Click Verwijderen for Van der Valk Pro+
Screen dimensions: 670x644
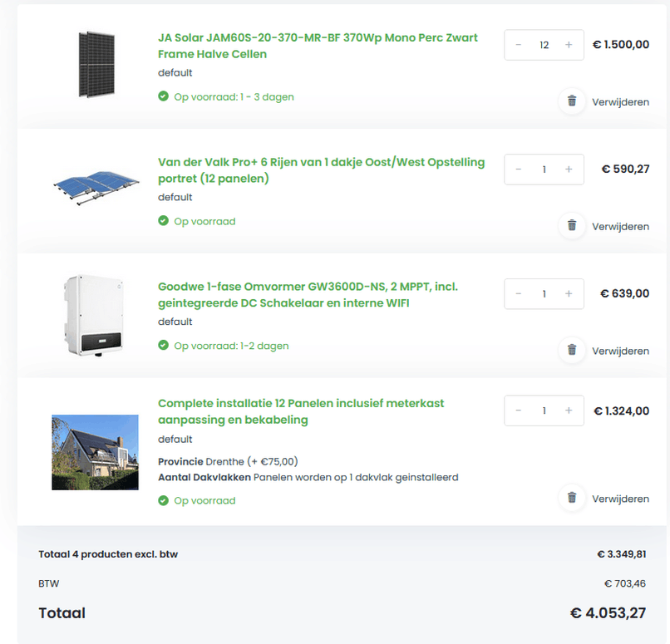coord(619,226)
